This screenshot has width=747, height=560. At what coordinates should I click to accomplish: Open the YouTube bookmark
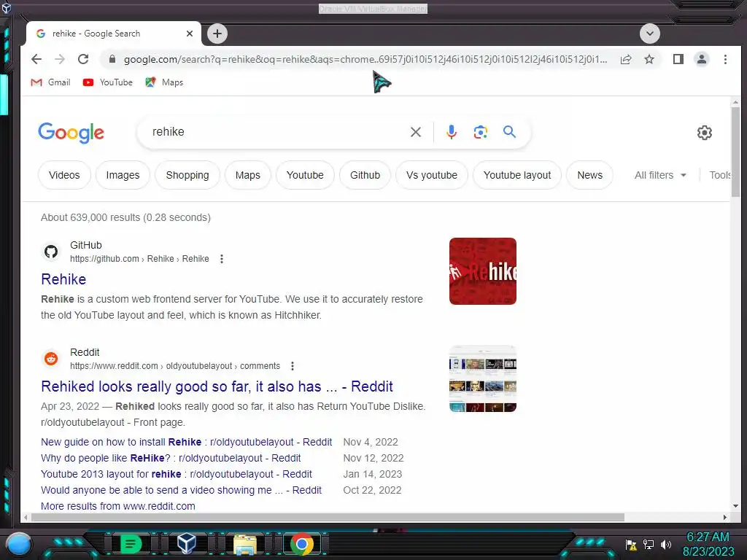(108, 82)
